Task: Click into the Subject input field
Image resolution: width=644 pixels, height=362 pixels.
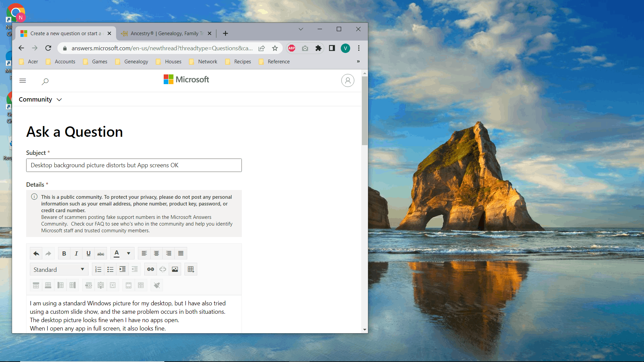Action: point(134,165)
